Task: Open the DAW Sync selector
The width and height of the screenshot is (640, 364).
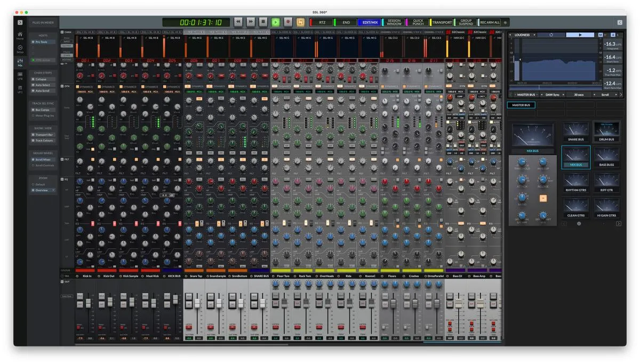Action: pyautogui.click(x=553, y=95)
